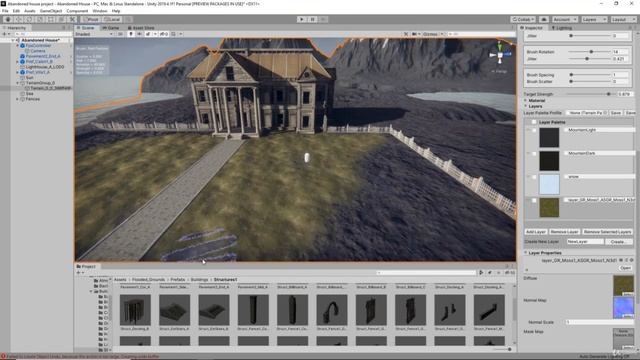Switch to the Game tab
640x360 pixels.
(x=111, y=28)
